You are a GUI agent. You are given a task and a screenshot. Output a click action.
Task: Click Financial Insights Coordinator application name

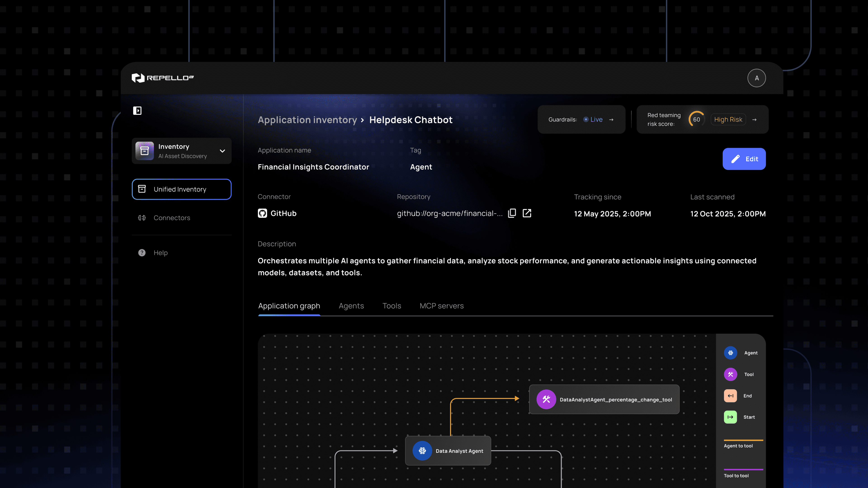[x=313, y=167]
